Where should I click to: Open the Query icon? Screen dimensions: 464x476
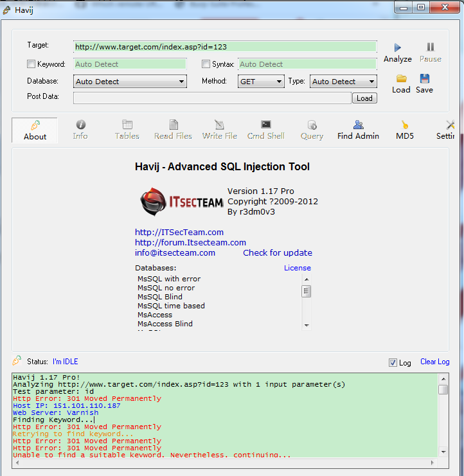pos(312,125)
